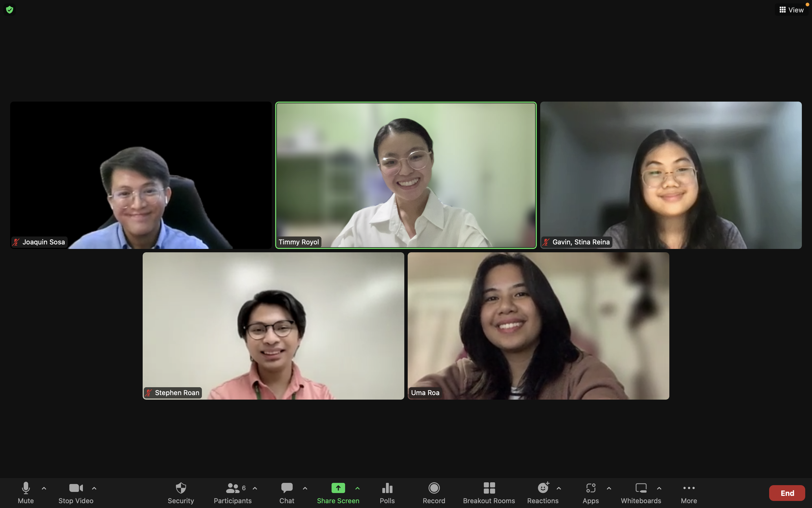Expand arrow next to Participants
This screenshot has height=508, width=812.
click(x=255, y=489)
